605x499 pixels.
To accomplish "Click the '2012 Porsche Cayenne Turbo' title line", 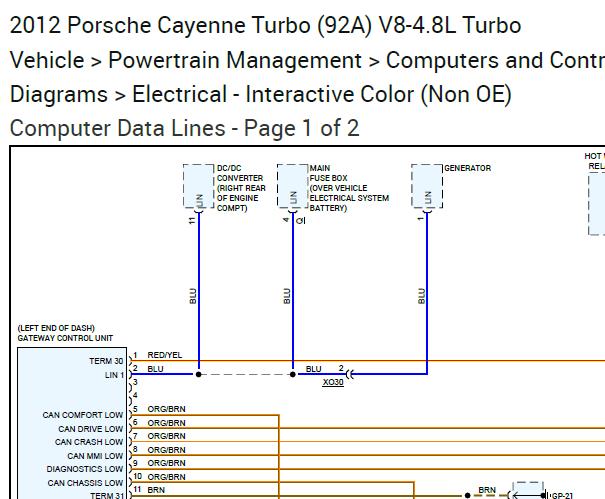I will tap(265, 25).
